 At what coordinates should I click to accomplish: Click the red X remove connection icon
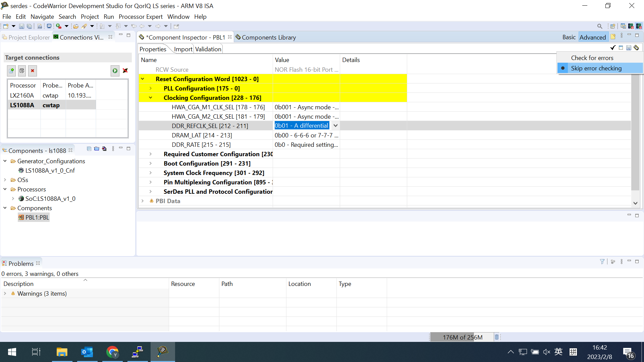[33, 71]
